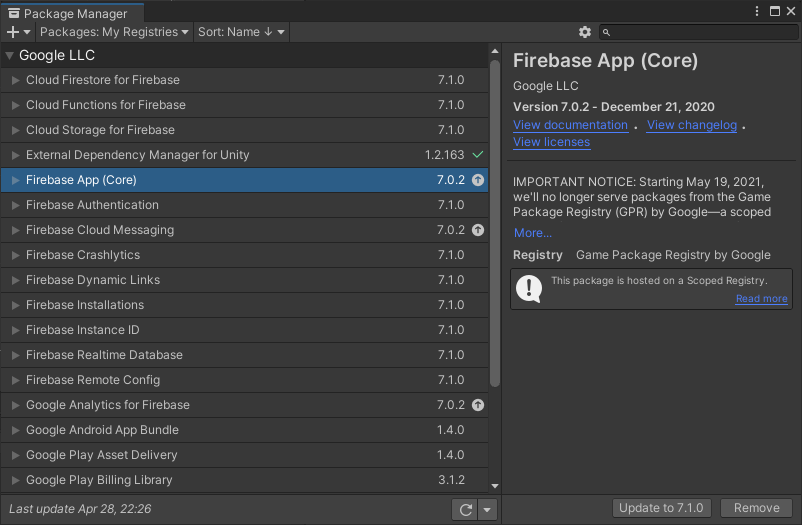Expand Firebase Realtime Database versions

pyautogui.click(x=15, y=355)
